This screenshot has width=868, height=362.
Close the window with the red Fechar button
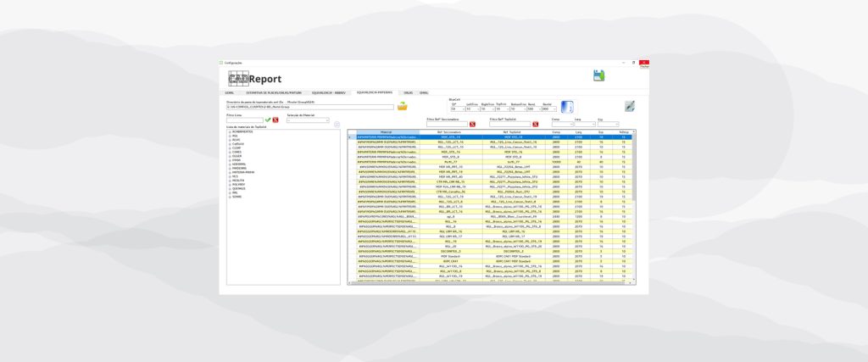pyautogui.click(x=644, y=63)
